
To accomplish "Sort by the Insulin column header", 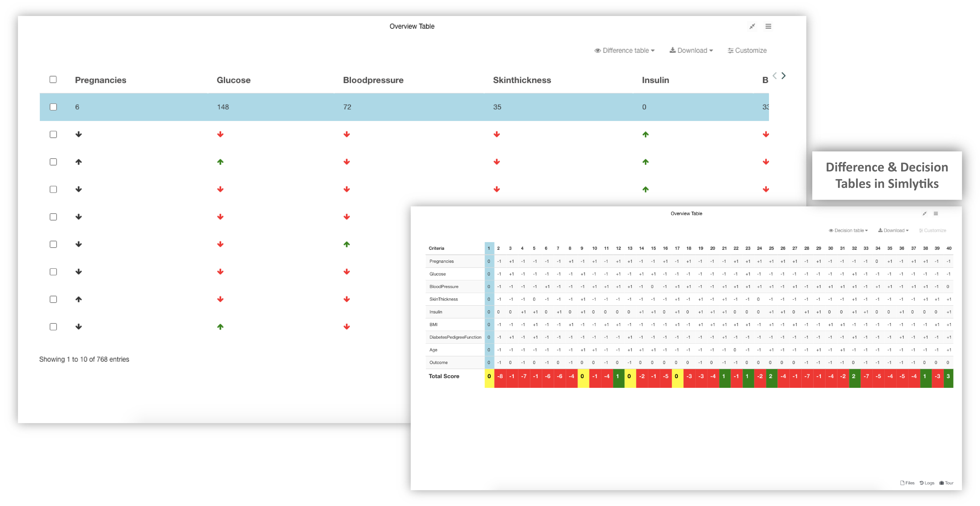I will tap(655, 80).
